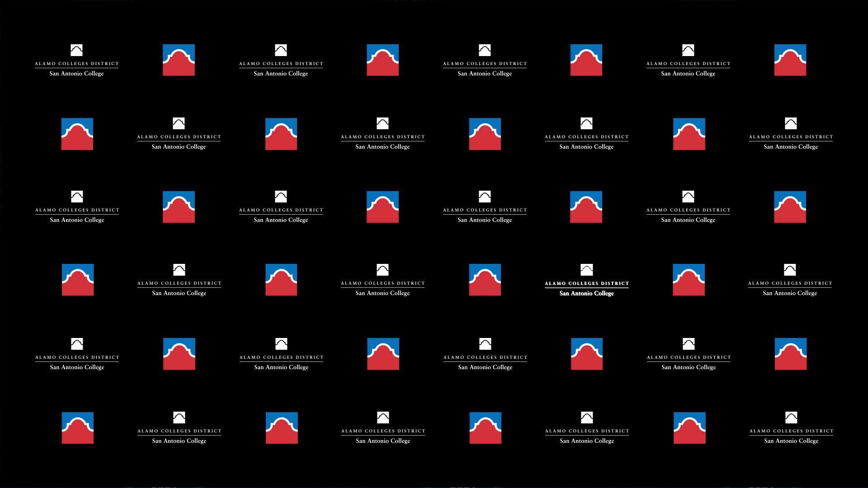Click the first San Antonio College text in the second row

click(179, 147)
